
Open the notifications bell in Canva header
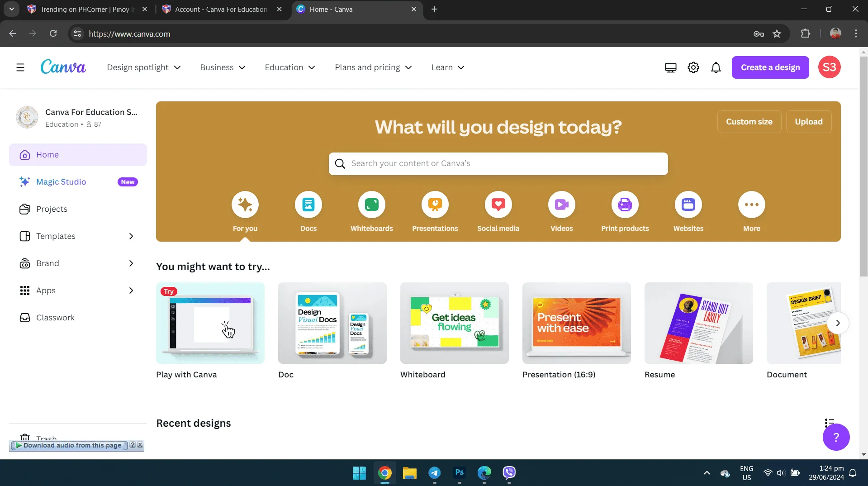pos(716,67)
